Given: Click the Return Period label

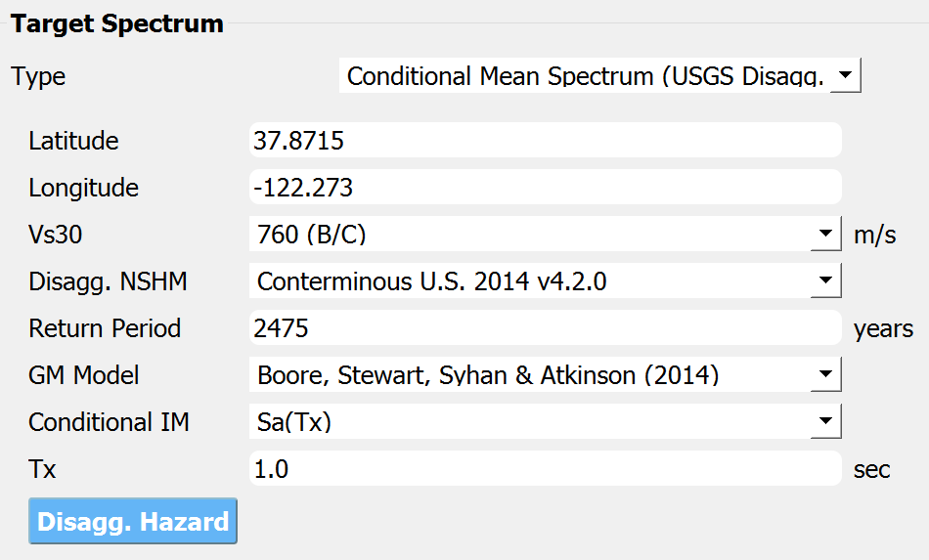Looking at the screenshot, I should coord(105,328).
